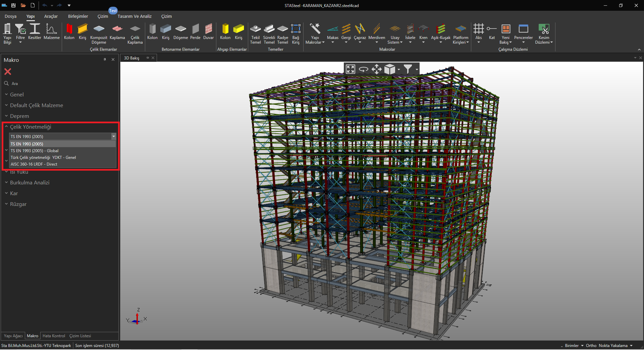
Task: Click the zoom extents icon in viewport
Action: (x=351, y=69)
